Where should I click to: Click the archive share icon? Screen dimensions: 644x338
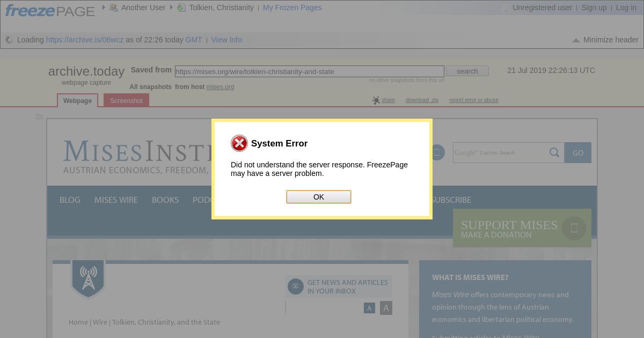(x=376, y=100)
